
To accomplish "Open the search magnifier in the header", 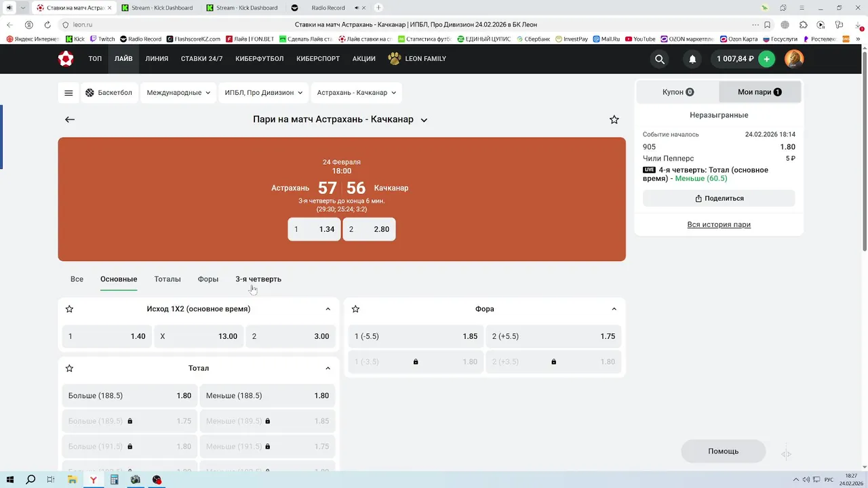I will pos(660,59).
